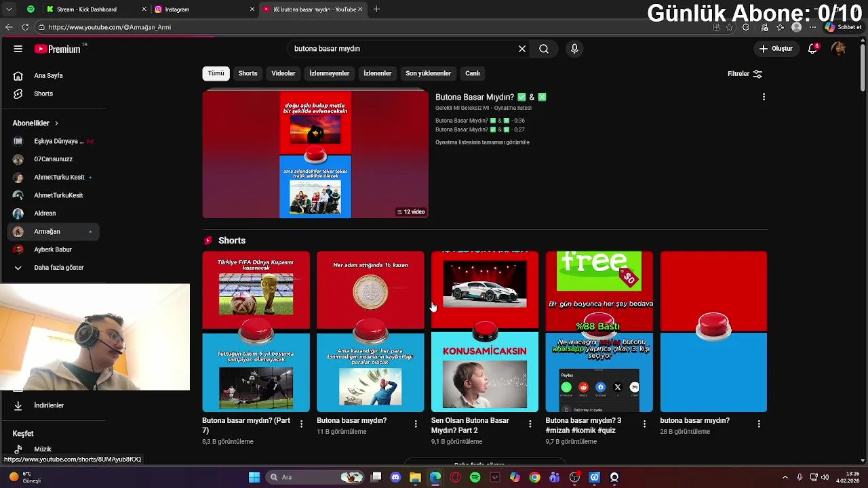This screenshot has height=488, width=868.
Task: Open options for 11 B görüntüleme short
Action: (x=416, y=424)
